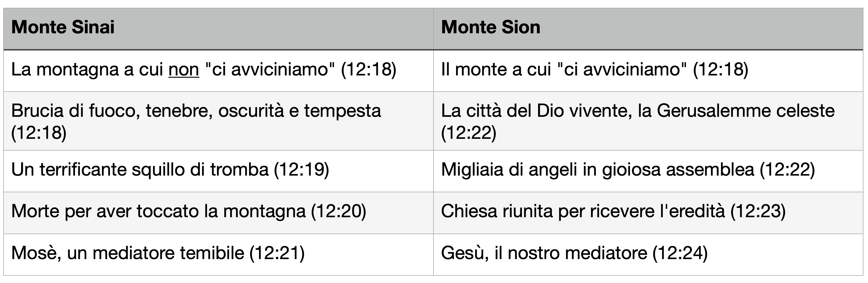The width and height of the screenshot is (868, 283).
Task: Click the verse reference "(12:20)"
Action: [338, 211]
